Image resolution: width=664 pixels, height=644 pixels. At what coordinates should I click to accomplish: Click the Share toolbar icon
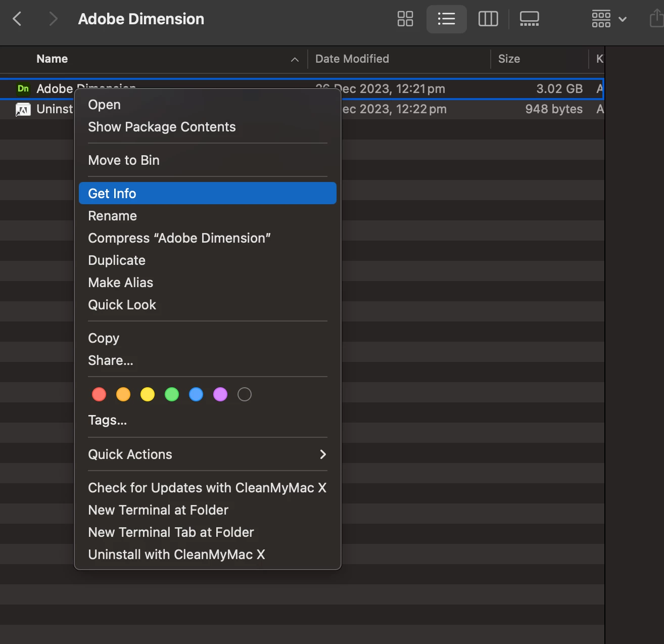click(x=656, y=18)
